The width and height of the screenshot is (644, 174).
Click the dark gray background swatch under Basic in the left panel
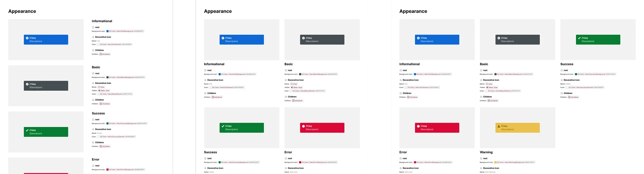click(108, 77)
